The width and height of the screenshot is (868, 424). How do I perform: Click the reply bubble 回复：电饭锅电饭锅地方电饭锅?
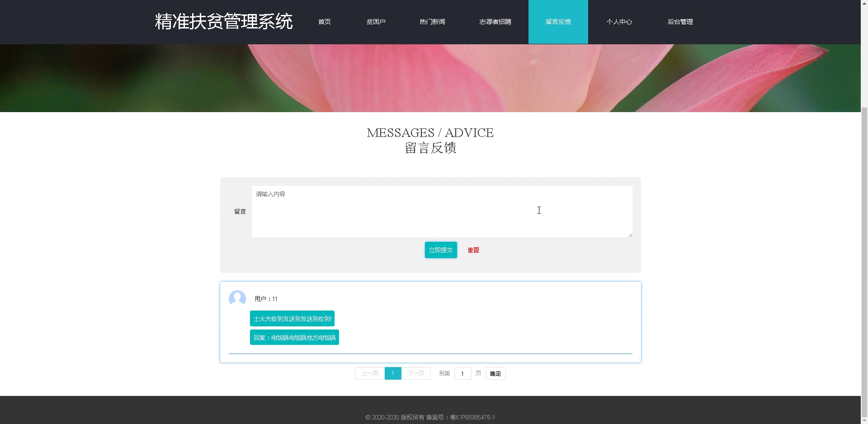294,337
